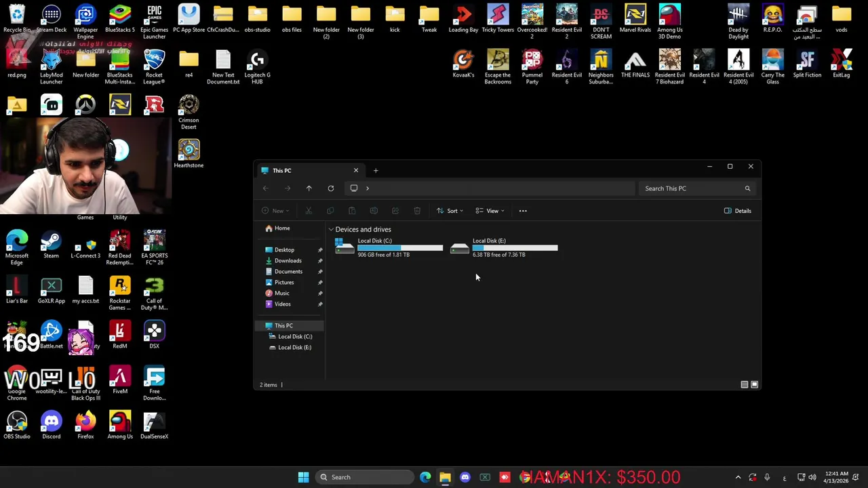Show hidden system tray icons
Viewport: 868px width, 488px height.
(x=738, y=477)
